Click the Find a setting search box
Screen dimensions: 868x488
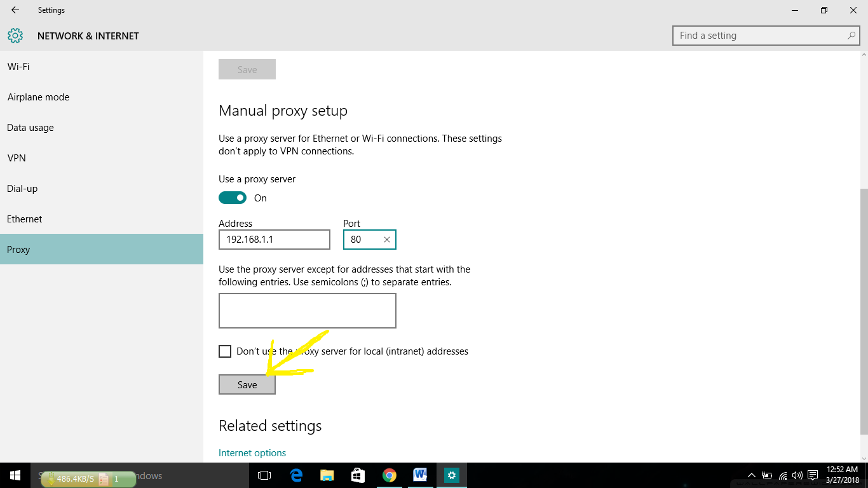(x=767, y=36)
